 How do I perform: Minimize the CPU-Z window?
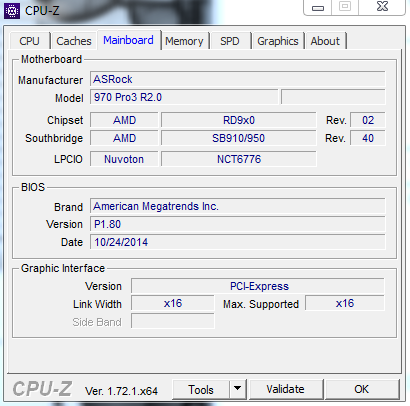click(318, 7)
